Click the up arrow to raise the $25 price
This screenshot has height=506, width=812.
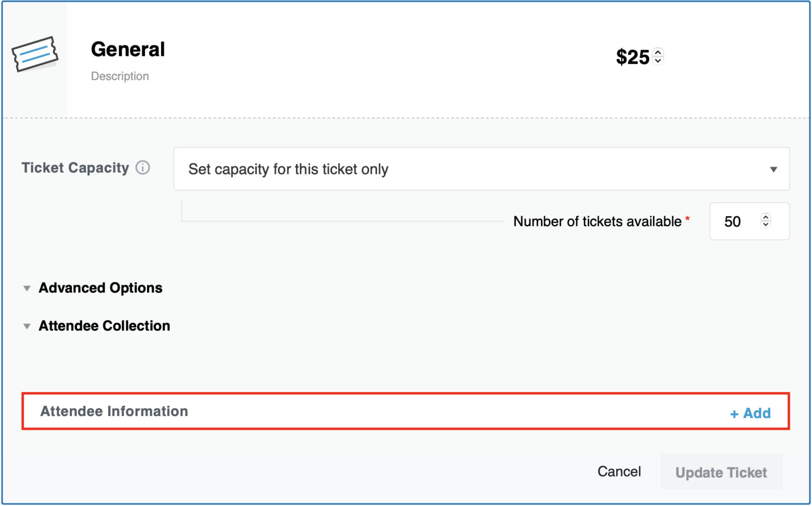pyautogui.click(x=658, y=53)
